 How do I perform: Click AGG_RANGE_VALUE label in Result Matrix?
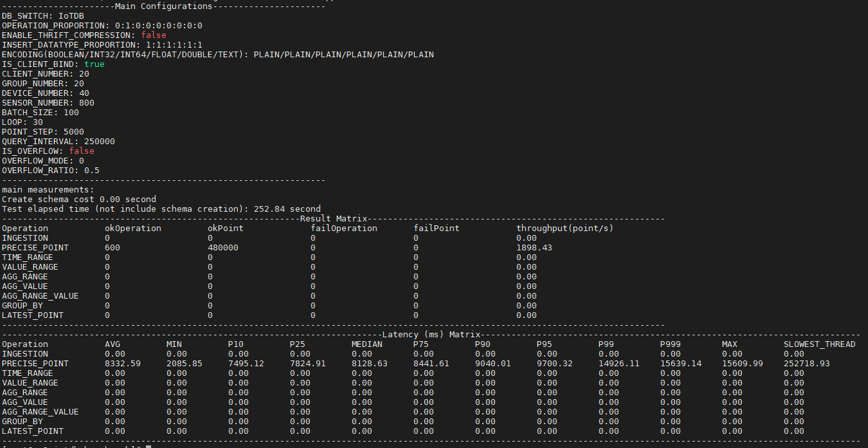tap(41, 296)
